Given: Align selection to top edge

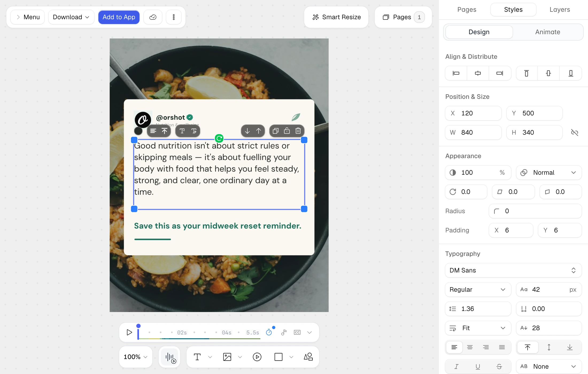Looking at the screenshot, I should point(527,73).
